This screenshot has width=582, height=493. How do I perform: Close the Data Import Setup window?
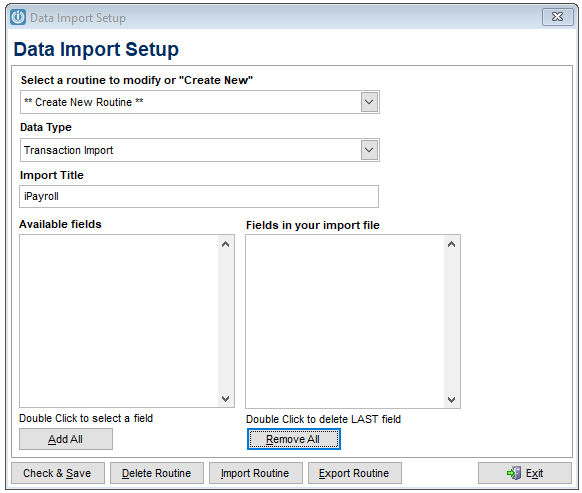(558, 17)
